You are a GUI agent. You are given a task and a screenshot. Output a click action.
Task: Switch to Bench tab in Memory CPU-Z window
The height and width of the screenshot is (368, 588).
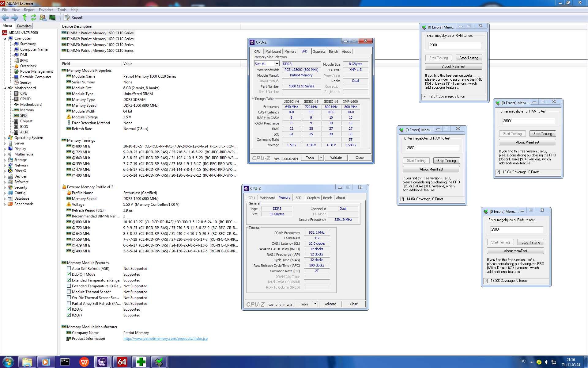click(327, 198)
